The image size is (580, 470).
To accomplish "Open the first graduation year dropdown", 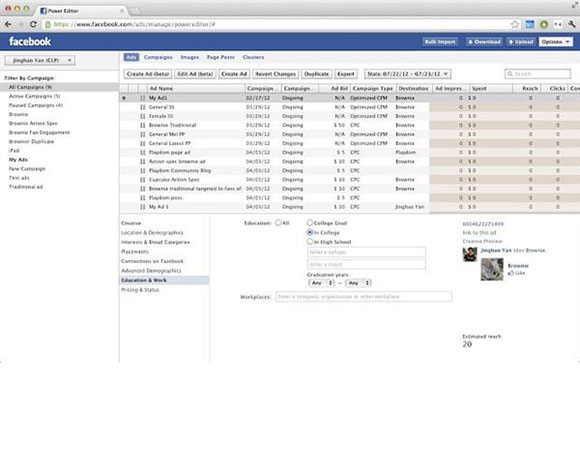I will point(321,283).
